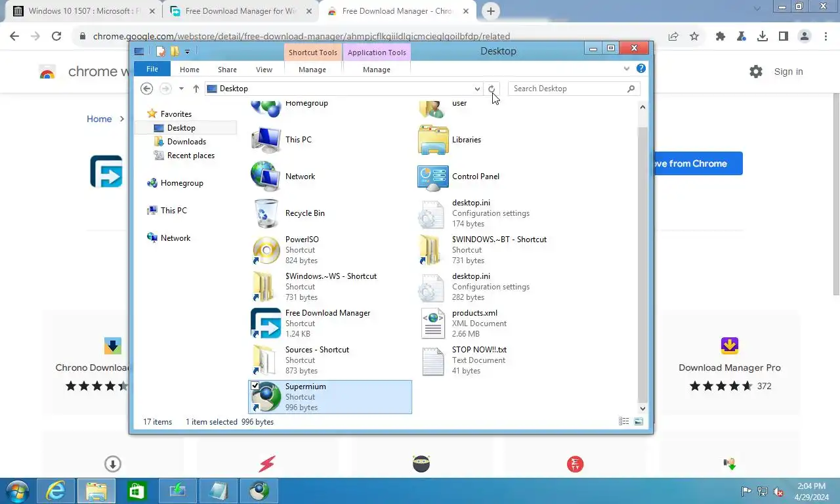Click the taskbar clock showing 2:04 PM

pyautogui.click(x=811, y=492)
